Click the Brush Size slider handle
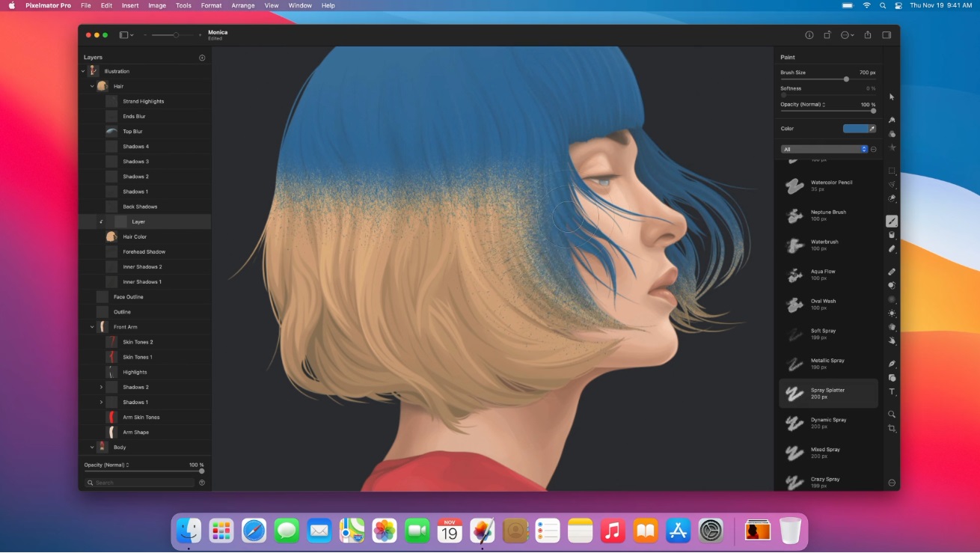Screen dimensions: 980x553 [x=846, y=79]
